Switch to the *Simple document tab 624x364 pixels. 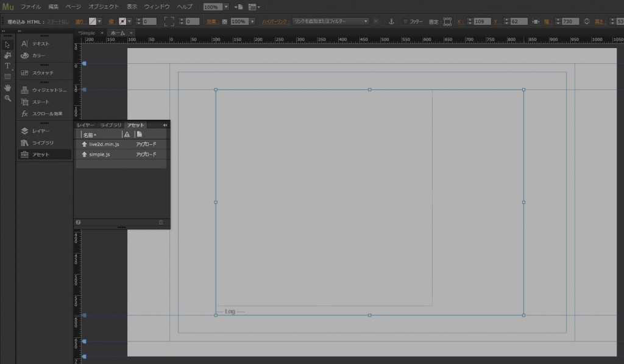(87, 33)
